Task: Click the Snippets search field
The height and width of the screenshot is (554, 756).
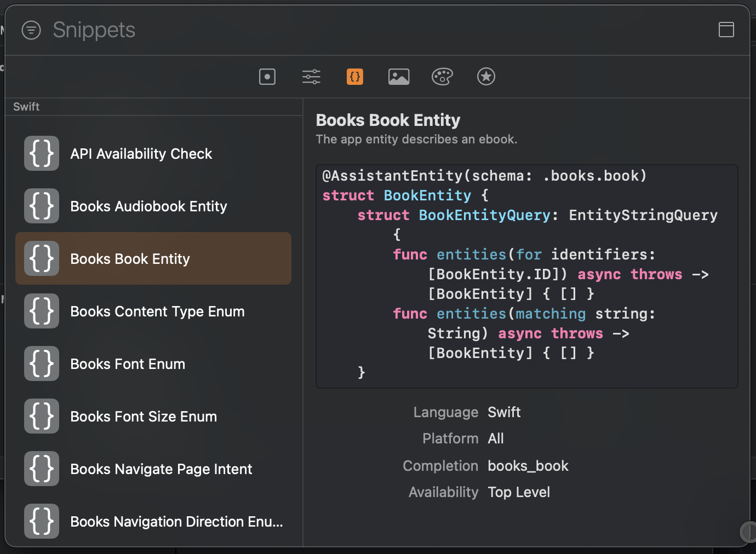Action: coord(94,30)
